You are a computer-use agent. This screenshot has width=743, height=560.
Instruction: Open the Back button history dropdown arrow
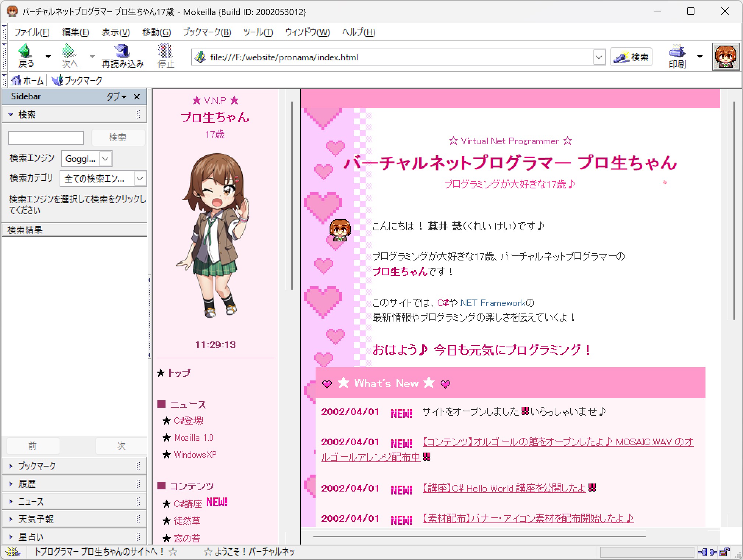point(48,57)
